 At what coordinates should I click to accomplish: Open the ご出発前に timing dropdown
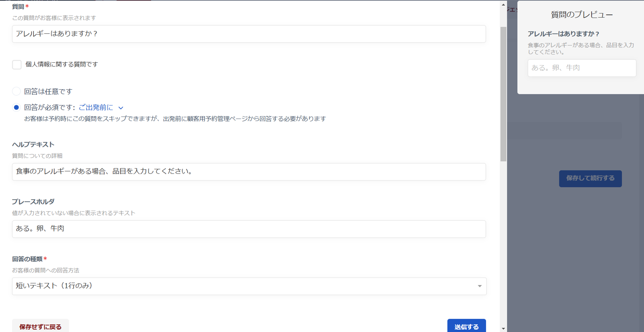coord(97,107)
